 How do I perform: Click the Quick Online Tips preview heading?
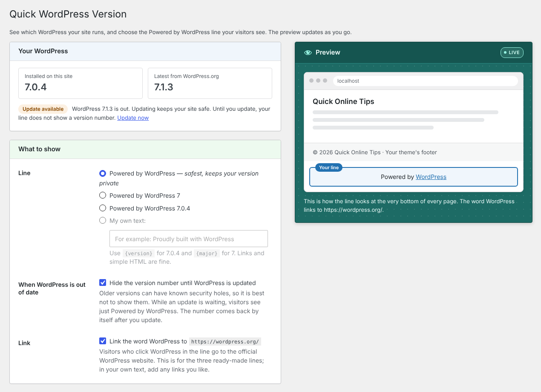(343, 101)
